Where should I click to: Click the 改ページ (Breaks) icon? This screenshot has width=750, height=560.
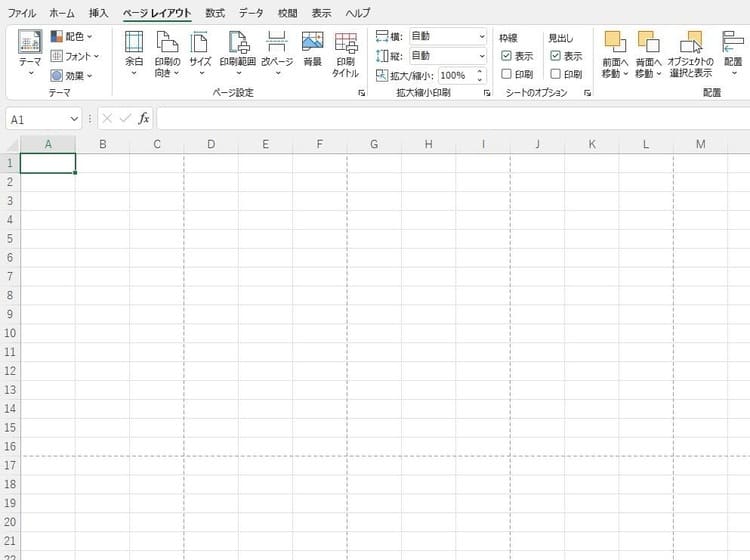pos(277,42)
